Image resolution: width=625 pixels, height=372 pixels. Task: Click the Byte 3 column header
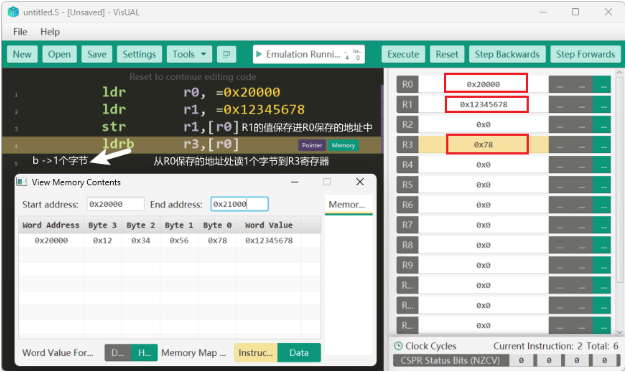[102, 225]
